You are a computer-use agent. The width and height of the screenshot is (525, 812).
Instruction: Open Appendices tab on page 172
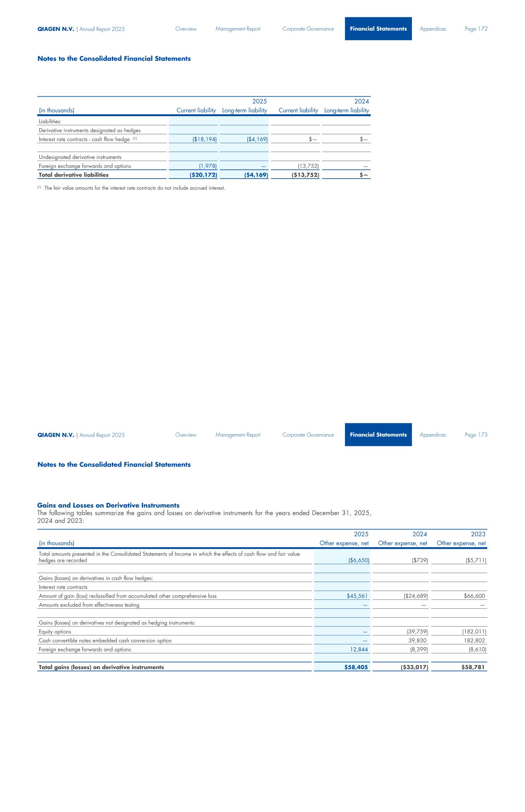433,29
